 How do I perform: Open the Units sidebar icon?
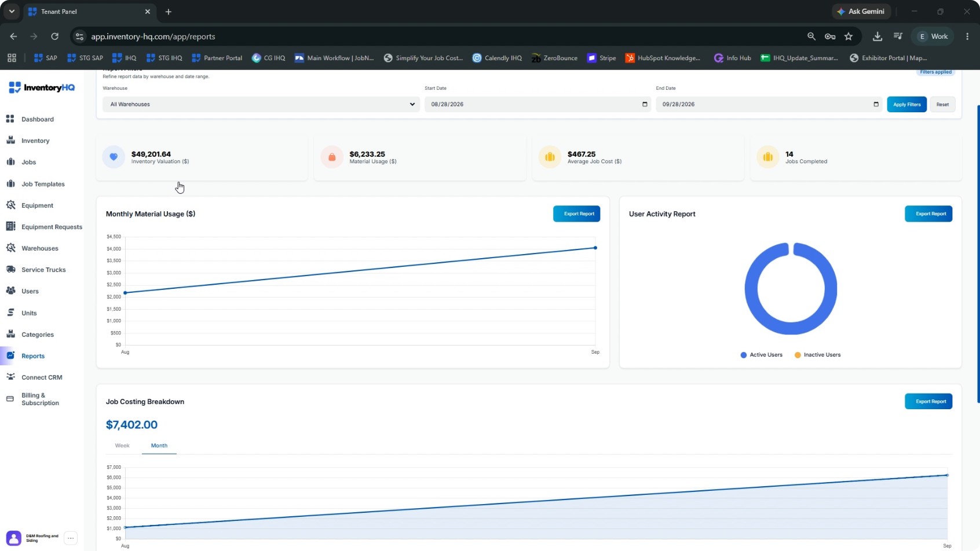[10, 313]
